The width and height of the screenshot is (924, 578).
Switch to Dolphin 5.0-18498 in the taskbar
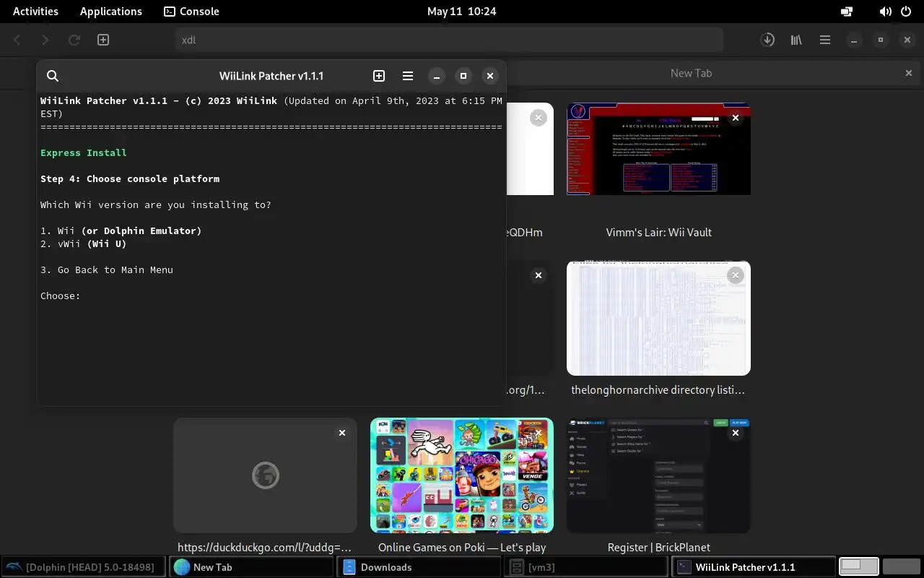click(84, 567)
